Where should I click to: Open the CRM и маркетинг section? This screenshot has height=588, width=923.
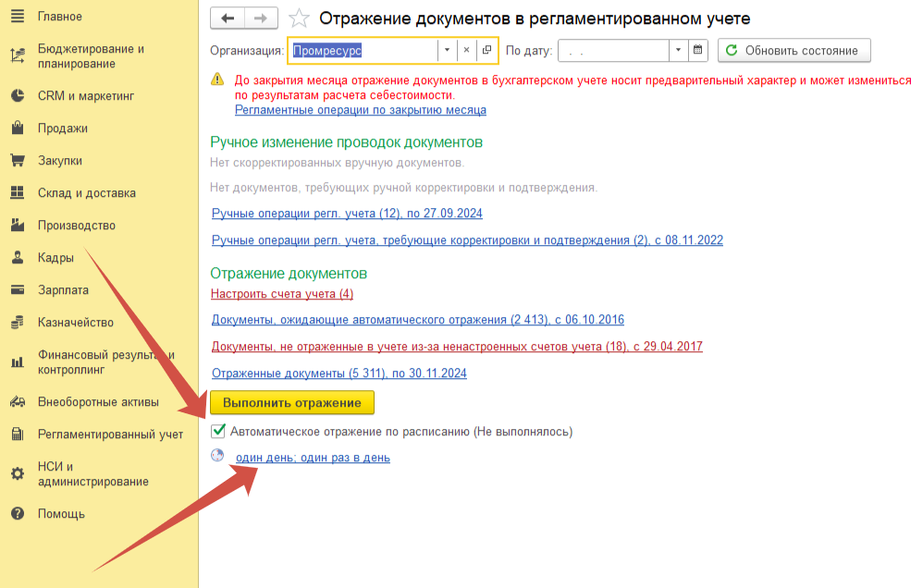click(85, 96)
